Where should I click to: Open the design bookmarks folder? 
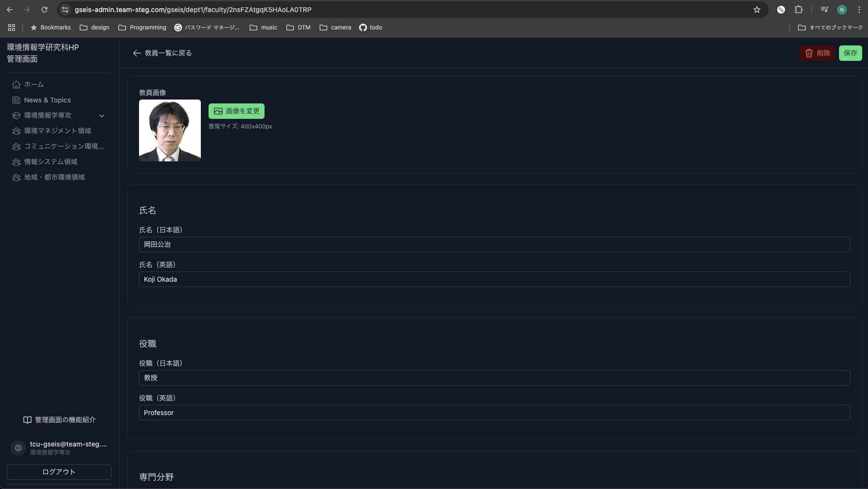pyautogui.click(x=95, y=28)
